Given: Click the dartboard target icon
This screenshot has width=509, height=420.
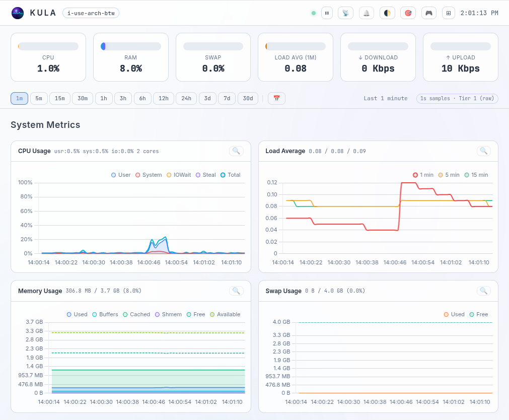Looking at the screenshot, I should pos(408,13).
